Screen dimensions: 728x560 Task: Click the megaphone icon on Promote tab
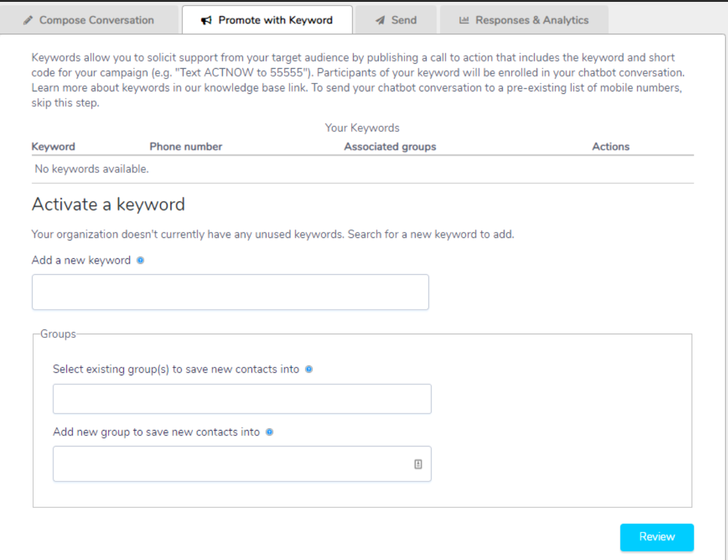point(206,20)
